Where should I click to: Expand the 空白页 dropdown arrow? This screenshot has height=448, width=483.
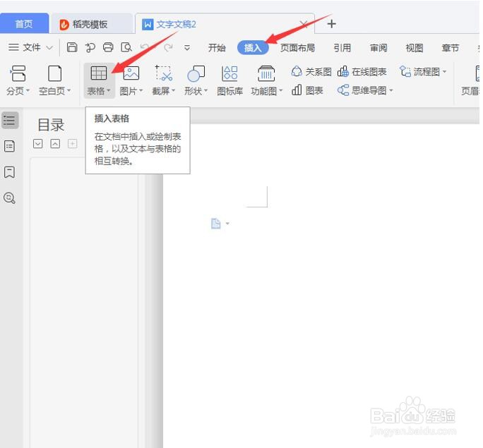coord(69,90)
